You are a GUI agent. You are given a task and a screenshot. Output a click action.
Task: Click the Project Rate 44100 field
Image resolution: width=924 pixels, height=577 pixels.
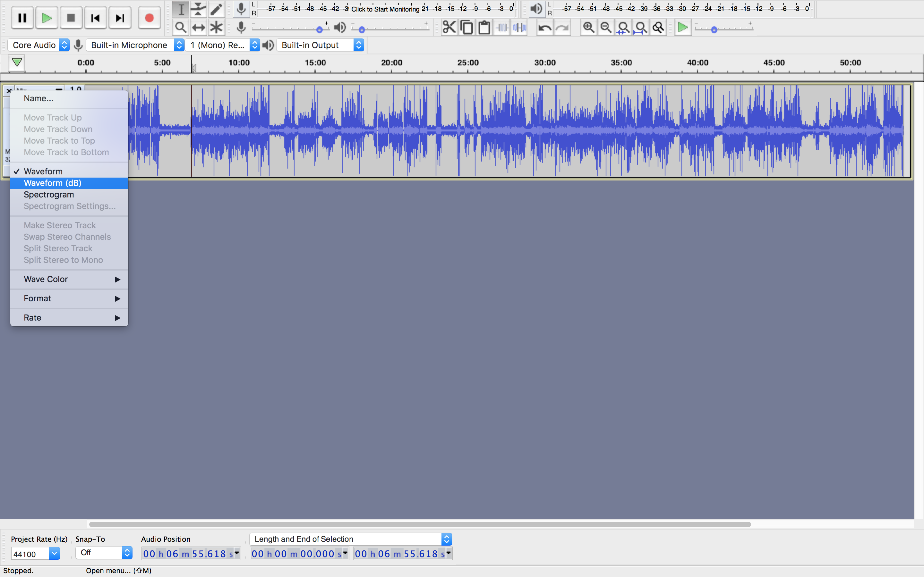(x=30, y=554)
